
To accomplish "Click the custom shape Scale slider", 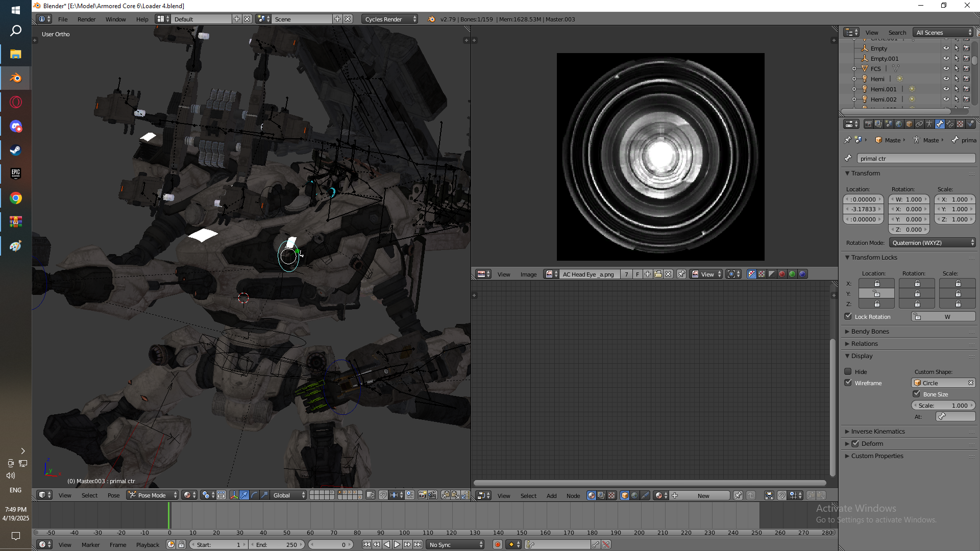I will [x=943, y=405].
